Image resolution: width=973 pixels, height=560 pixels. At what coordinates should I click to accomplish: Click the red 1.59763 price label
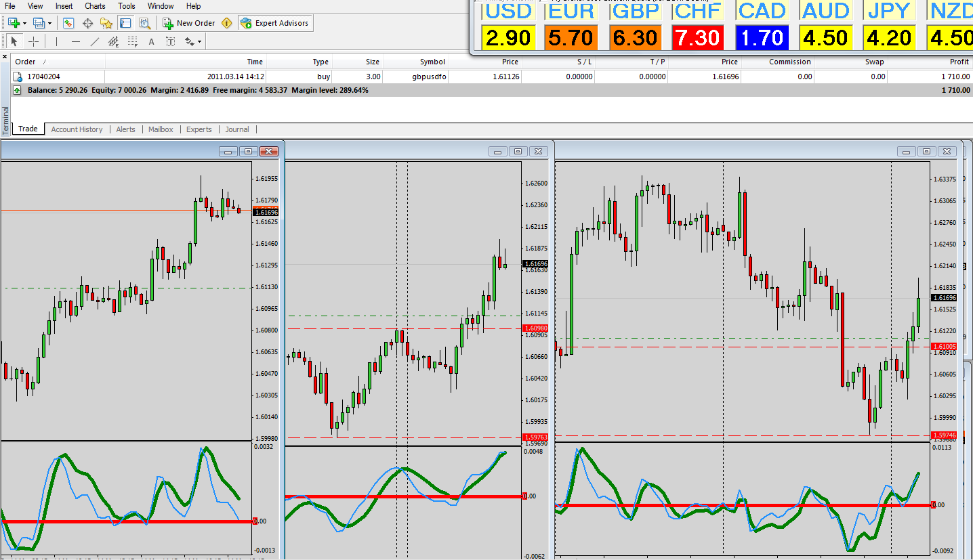(x=535, y=437)
